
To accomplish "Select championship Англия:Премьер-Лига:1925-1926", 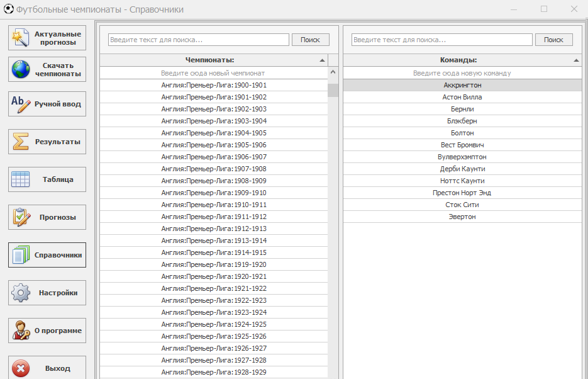I will pos(214,336).
